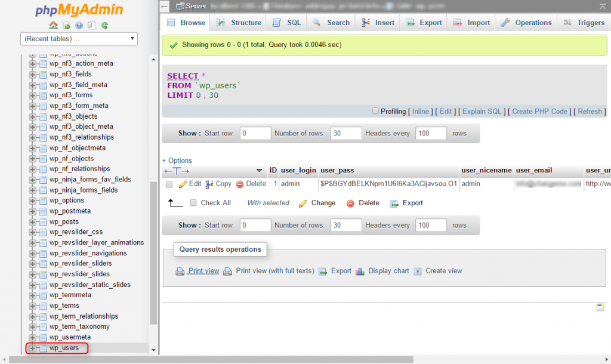The image size is (611, 364).
Task: Click the pencil Edit icon on the admin row
Action: coord(183,184)
